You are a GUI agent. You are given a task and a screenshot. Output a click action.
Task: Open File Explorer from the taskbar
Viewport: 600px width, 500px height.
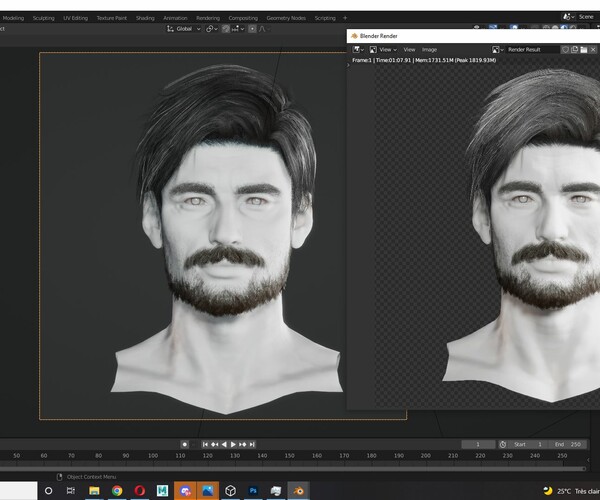click(94, 490)
